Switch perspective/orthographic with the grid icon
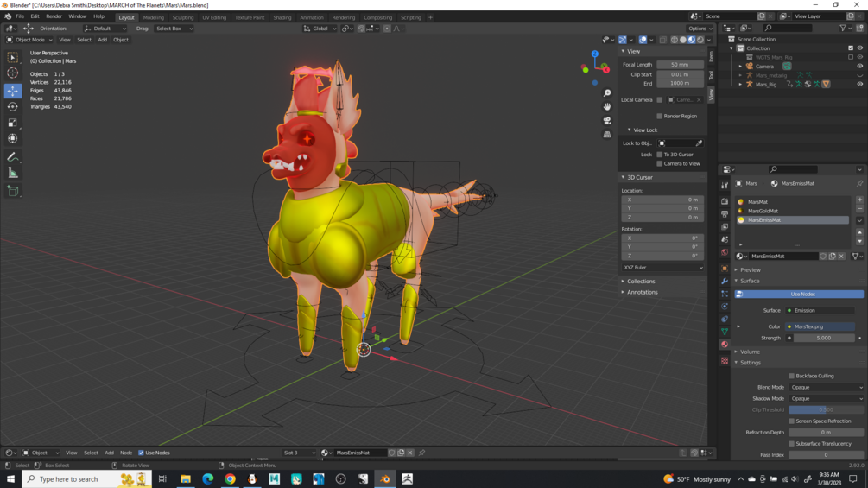Screen dimensions: 868x488 (607, 135)
